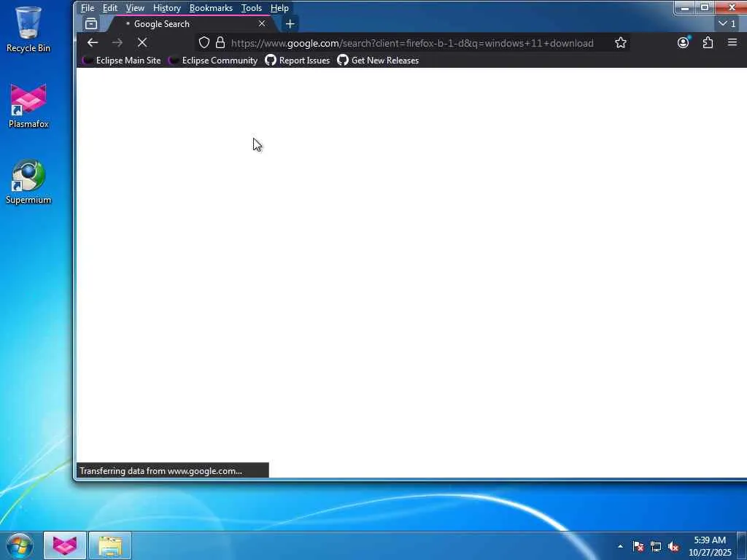
Task: Bookmark this page with the star
Action: (x=620, y=43)
